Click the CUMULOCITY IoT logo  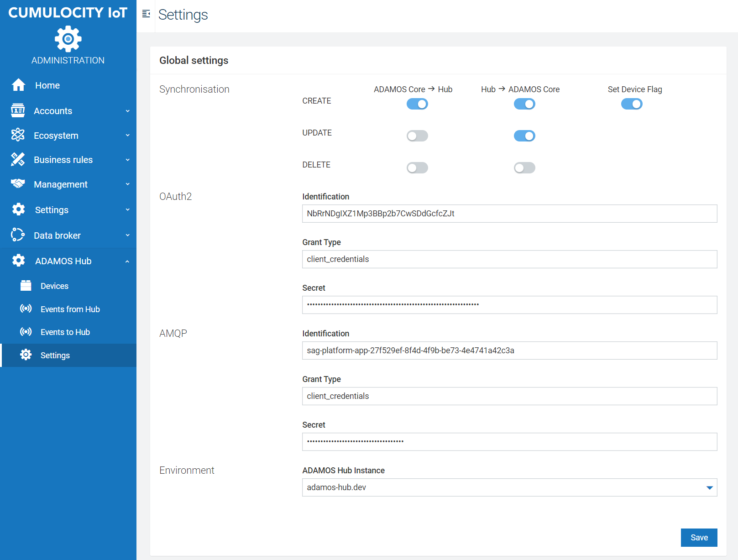[x=68, y=13]
